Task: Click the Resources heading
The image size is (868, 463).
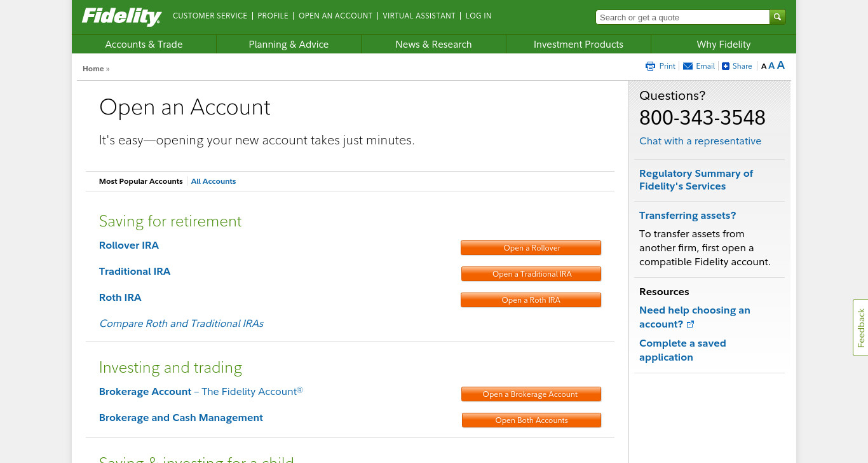Action: (x=664, y=292)
